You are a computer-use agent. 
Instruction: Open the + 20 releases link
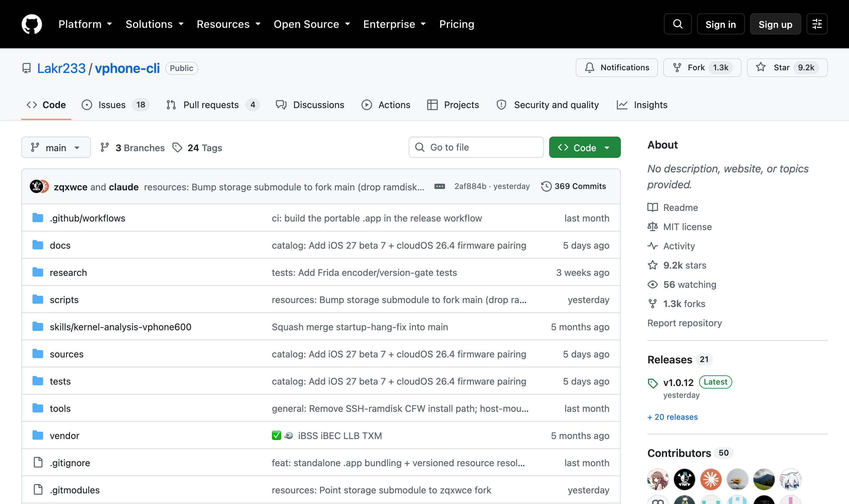pyautogui.click(x=673, y=417)
